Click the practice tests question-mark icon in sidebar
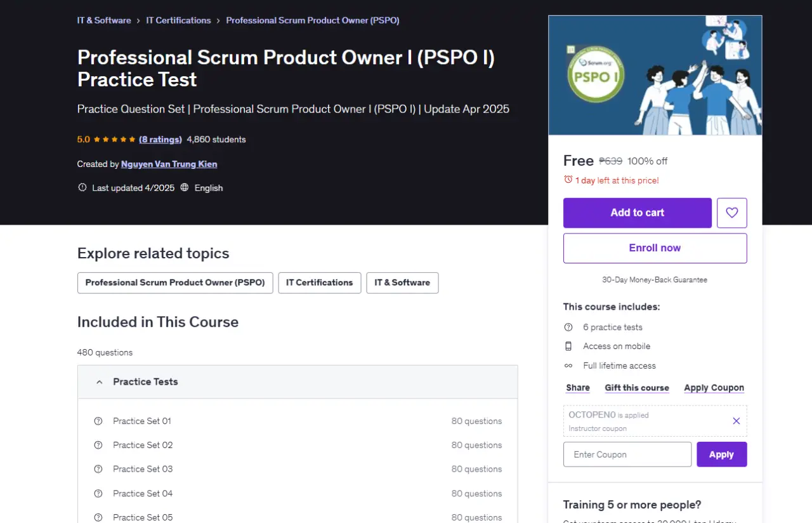 568,328
